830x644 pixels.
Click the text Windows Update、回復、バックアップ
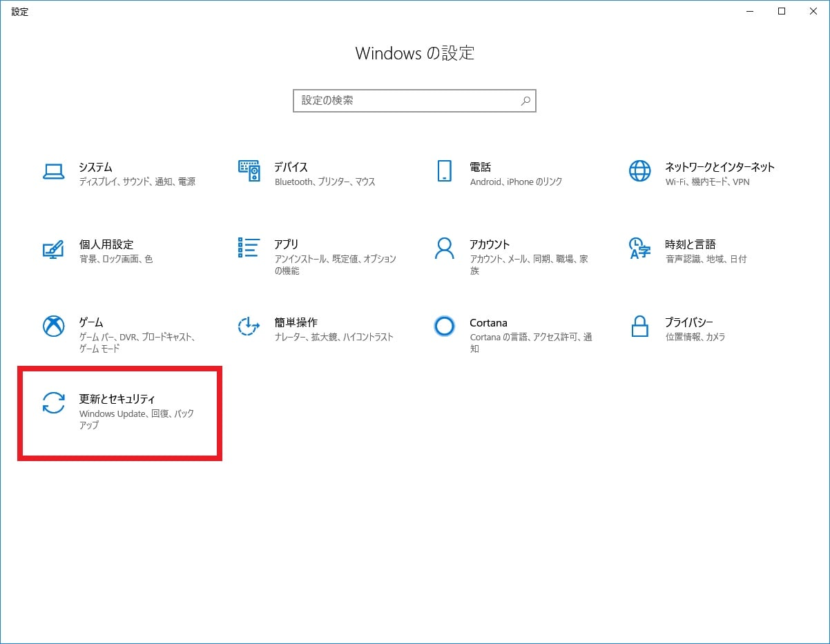(x=136, y=420)
